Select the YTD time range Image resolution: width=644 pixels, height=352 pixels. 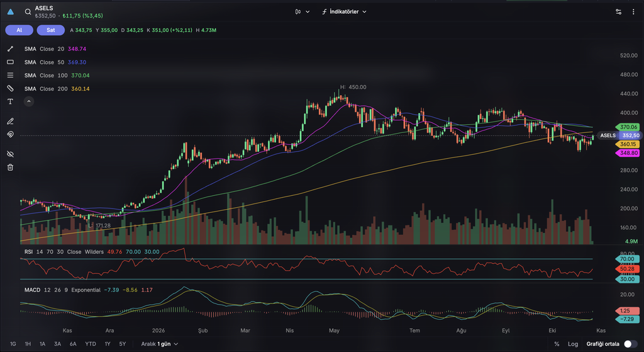coord(91,344)
